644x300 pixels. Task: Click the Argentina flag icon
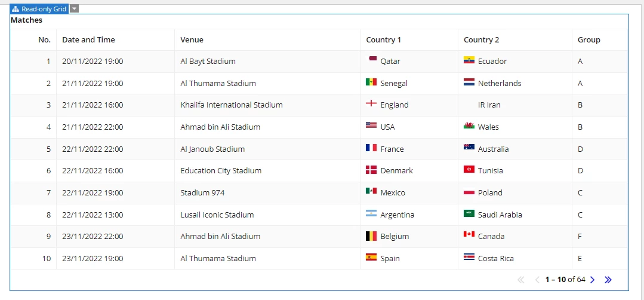[x=371, y=213]
